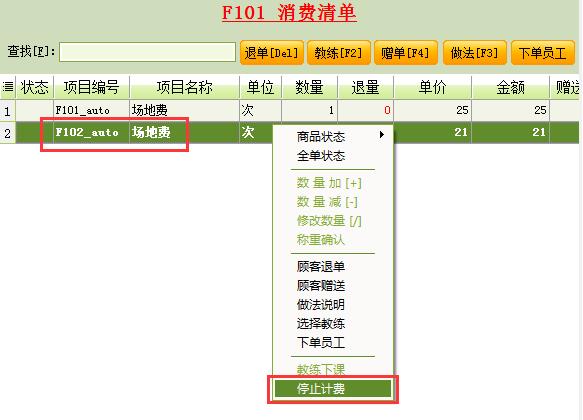The width and height of the screenshot is (583, 420).
Task: Select 顾客赠送 menu option
Action: click(x=321, y=285)
